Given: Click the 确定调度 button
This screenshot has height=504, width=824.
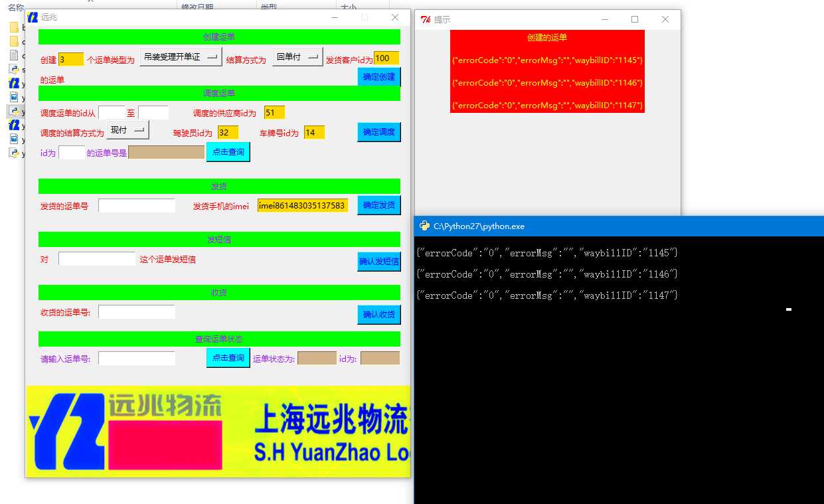Looking at the screenshot, I should tap(379, 132).
